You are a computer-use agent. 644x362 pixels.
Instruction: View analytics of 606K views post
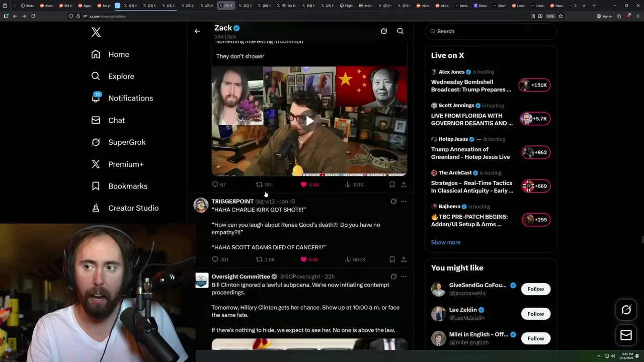pos(355,259)
